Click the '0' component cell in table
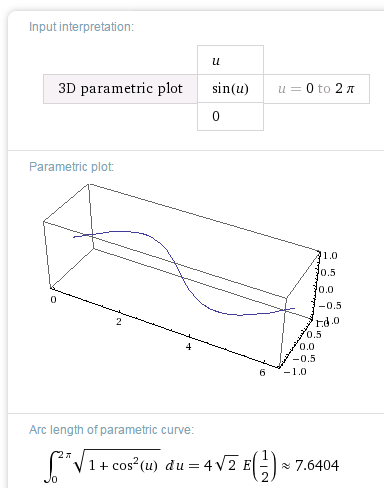 pyautogui.click(x=230, y=116)
